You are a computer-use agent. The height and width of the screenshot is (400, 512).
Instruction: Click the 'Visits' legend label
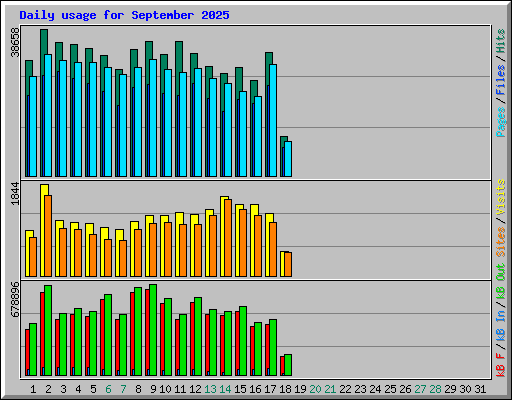tap(501, 197)
